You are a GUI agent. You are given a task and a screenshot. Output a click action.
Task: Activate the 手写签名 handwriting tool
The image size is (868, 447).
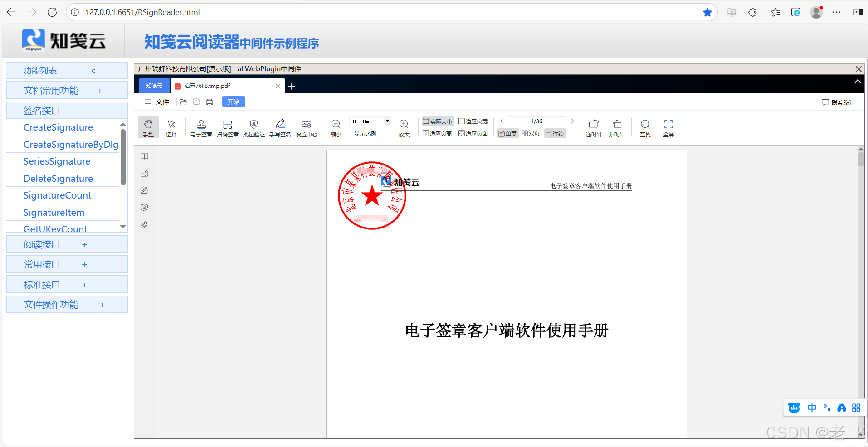280,127
